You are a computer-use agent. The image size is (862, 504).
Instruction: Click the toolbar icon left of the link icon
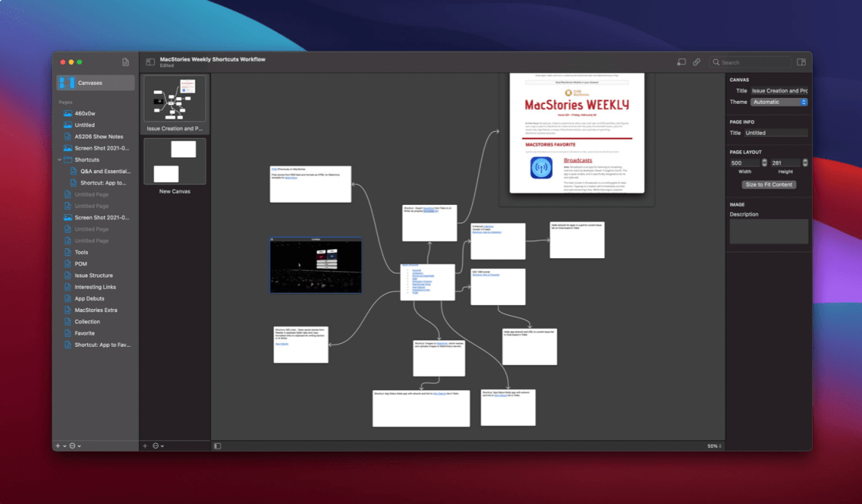coord(681,62)
